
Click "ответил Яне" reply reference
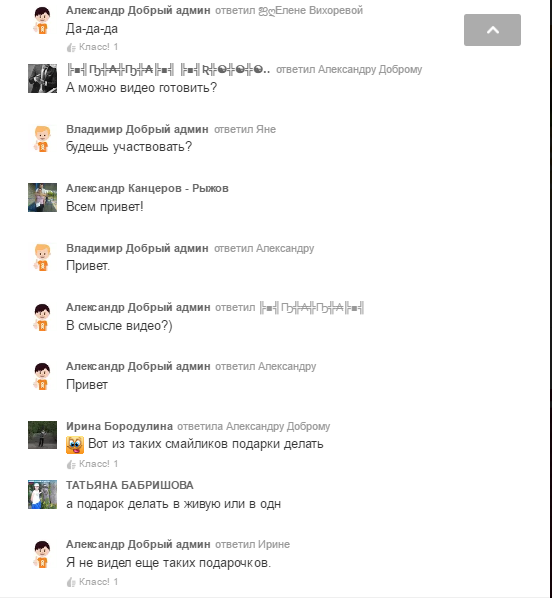point(245,129)
